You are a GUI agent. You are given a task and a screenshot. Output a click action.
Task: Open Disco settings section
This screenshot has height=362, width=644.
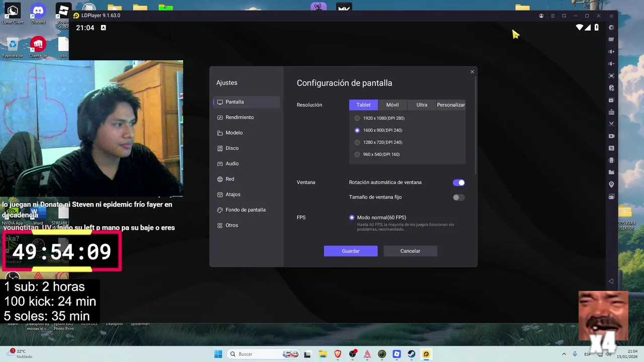[x=247, y=148]
